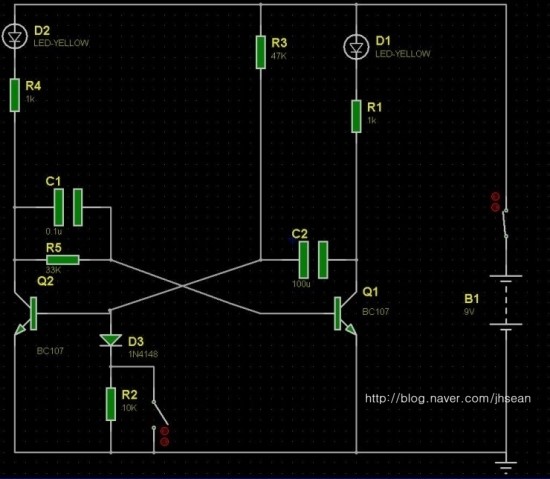
Task: Click the ground symbol at bottom right
Action: coord(506,467)
